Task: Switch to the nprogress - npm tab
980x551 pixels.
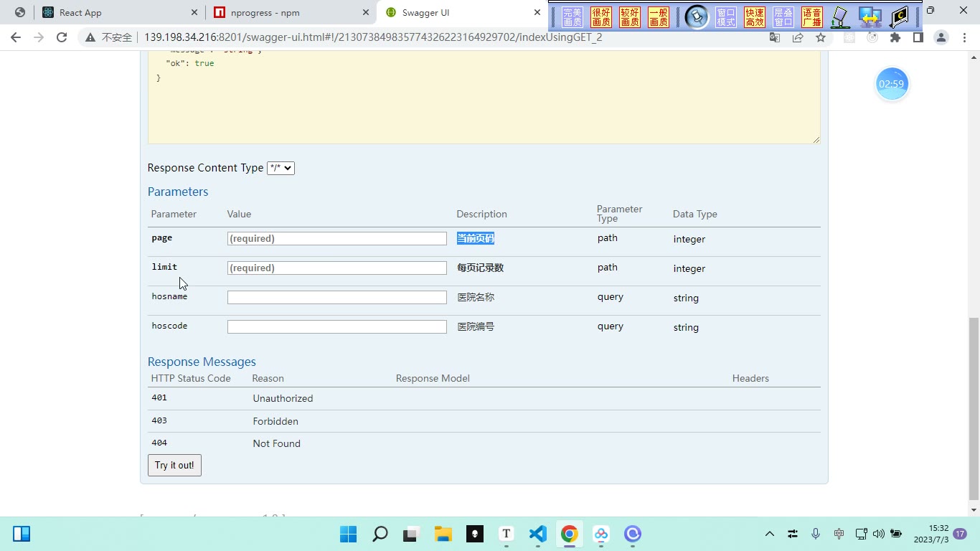Action: click(290, 12)
